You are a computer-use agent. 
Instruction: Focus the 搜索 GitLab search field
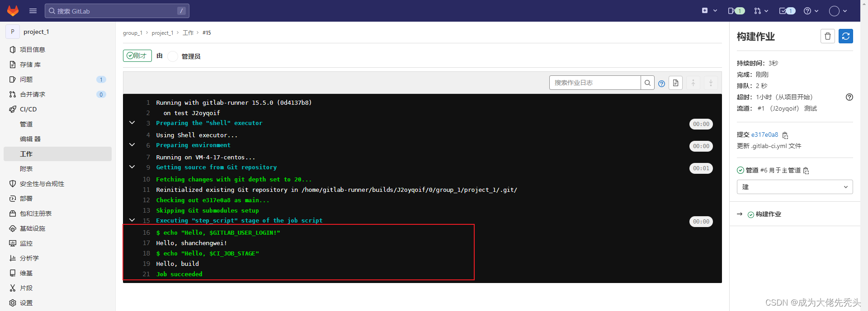pyautogui.click(x=117, y=11)
